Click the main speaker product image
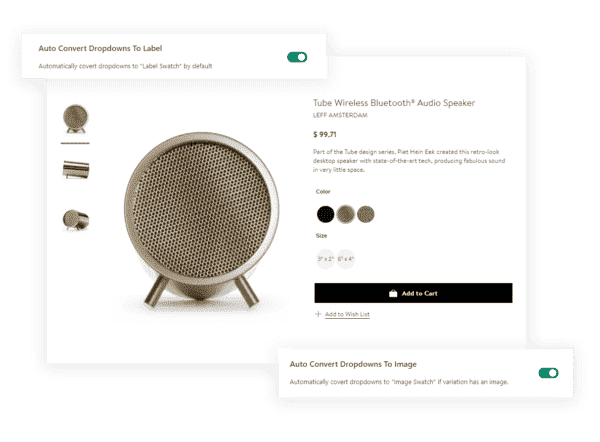600x442 pixels. [201, 220]
